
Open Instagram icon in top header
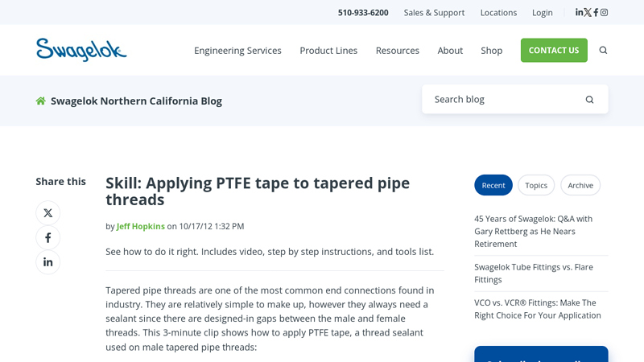(604, 12)
